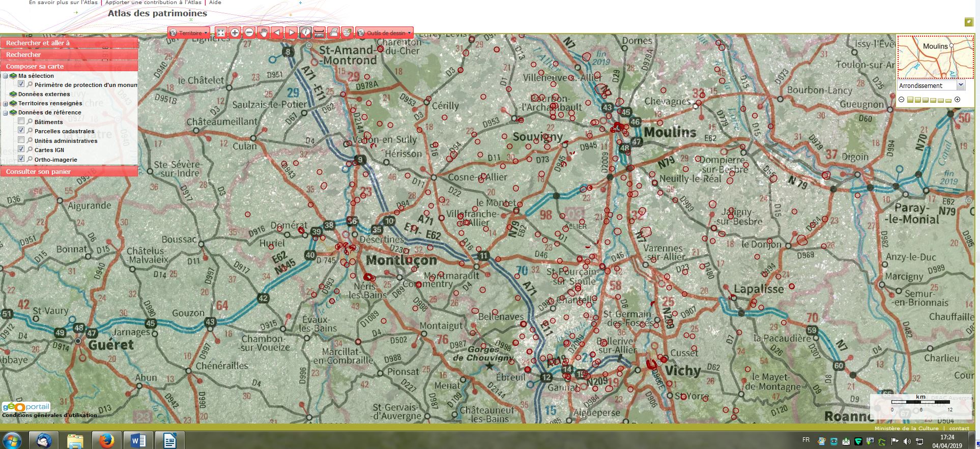Select the distance measuring ruler tool
980x449 pixels.
(x=319, y=33)
